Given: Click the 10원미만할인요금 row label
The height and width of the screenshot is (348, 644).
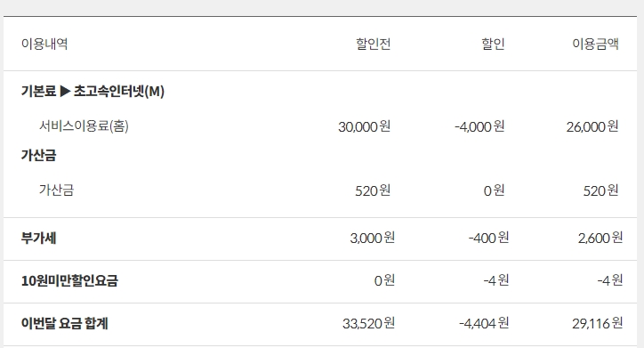Looking at the screenshot, I should pyautogui.click(x=69, y=280).
